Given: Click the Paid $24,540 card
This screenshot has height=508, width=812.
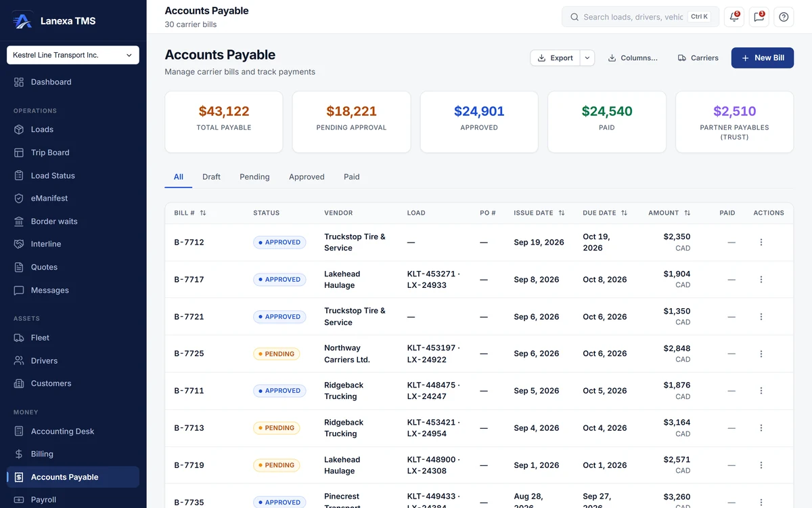Looking at the screenshot, I should [x=607, y=122].
